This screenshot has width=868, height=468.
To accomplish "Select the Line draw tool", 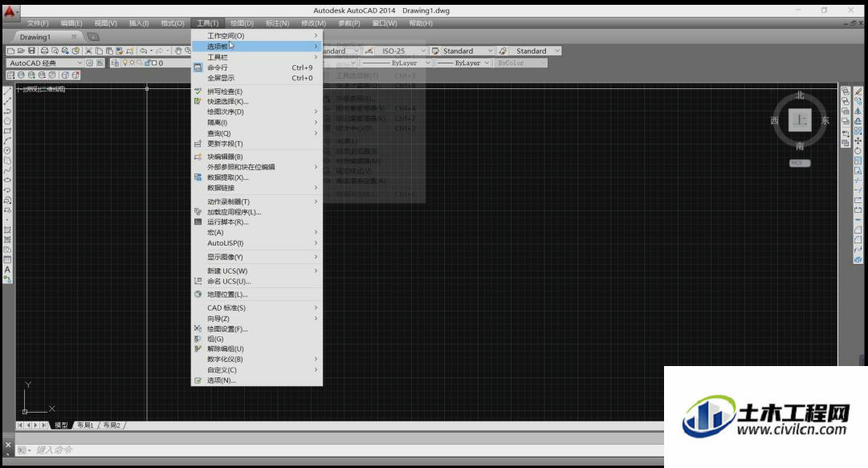I will pyautogui.click(x=8, y=92).
